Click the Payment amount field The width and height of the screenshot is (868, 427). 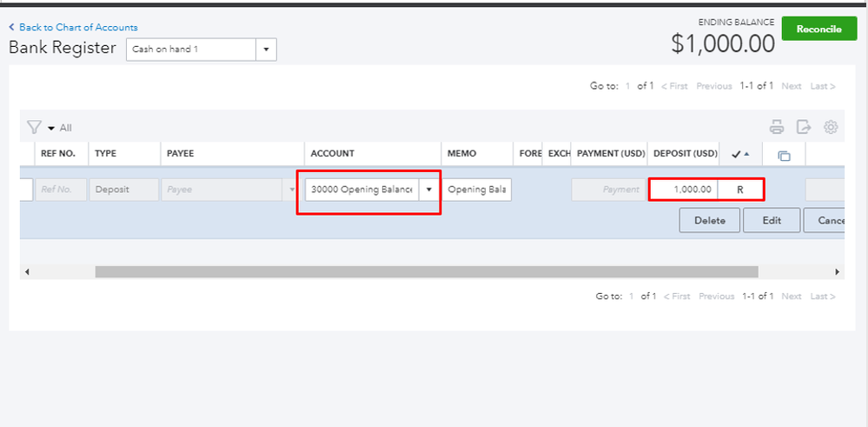tap(609, 190)
